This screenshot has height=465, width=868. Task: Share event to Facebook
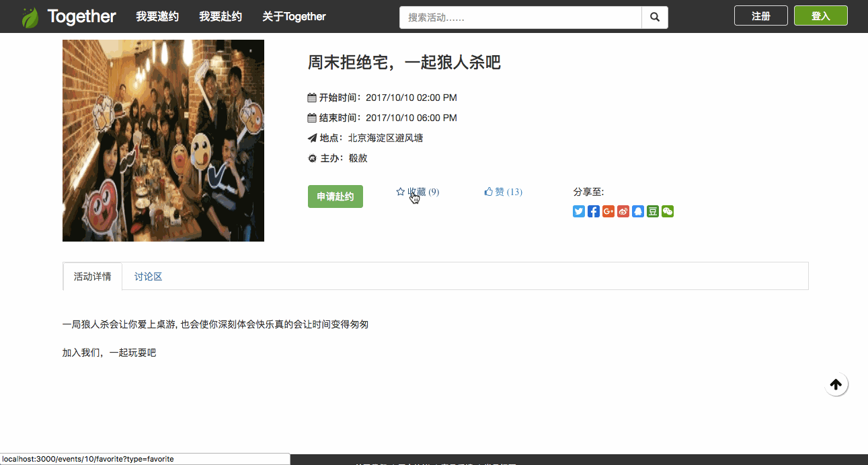[x=594, y=211]
